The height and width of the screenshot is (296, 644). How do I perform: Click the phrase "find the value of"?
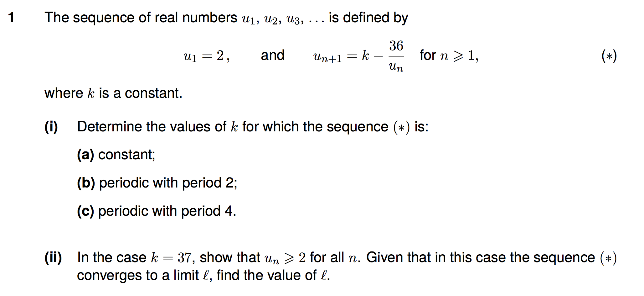(x=266, y=275)
